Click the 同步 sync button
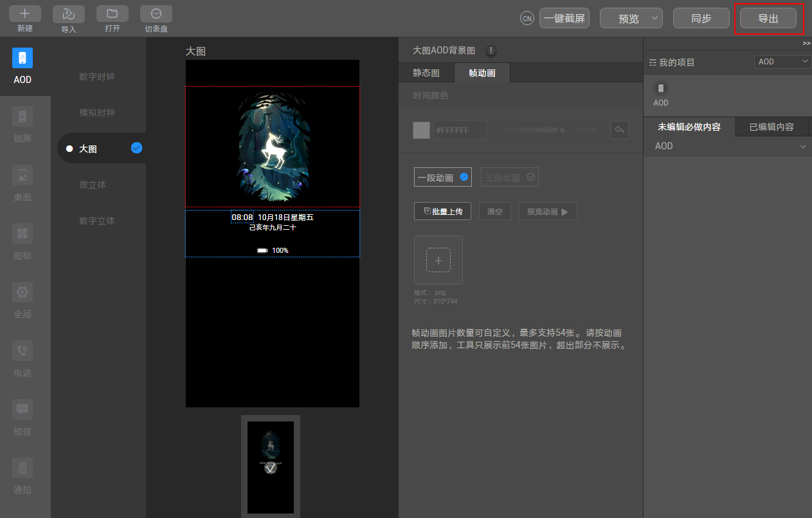This screenshot has height=518, width=812. [701, 18]
